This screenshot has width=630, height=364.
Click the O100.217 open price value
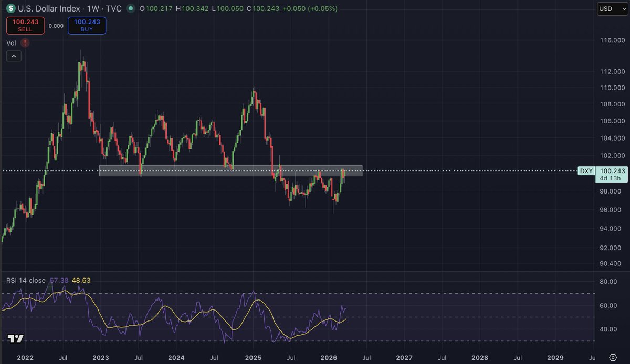point(156,9)
